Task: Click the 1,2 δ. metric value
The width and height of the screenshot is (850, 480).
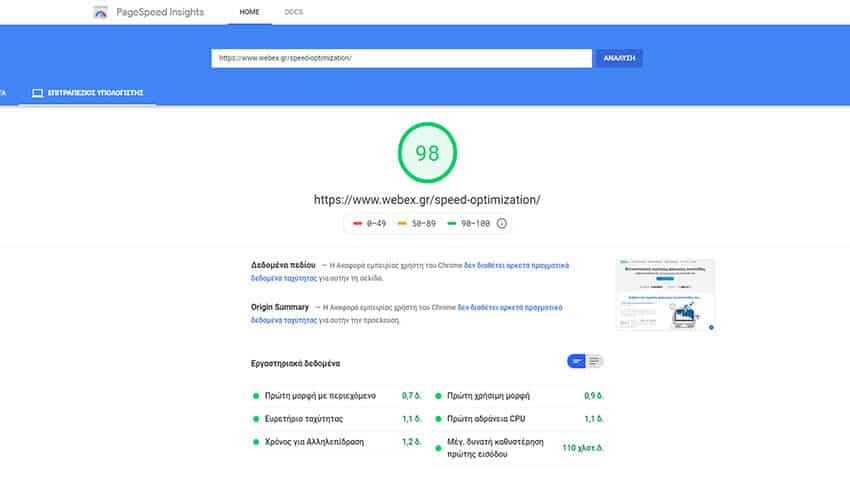Action: coord(411,442)
